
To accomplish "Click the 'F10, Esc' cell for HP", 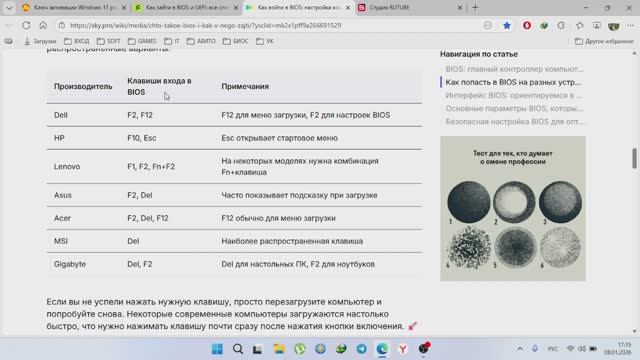I will (142, 138).
